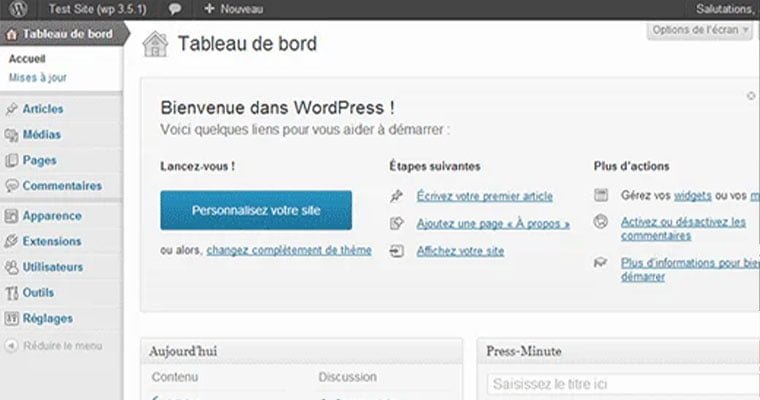This screenshot has width=760, height=400.
Task: Click the edit page icon next to Ajoutez une page
Action: click(396, 224)
